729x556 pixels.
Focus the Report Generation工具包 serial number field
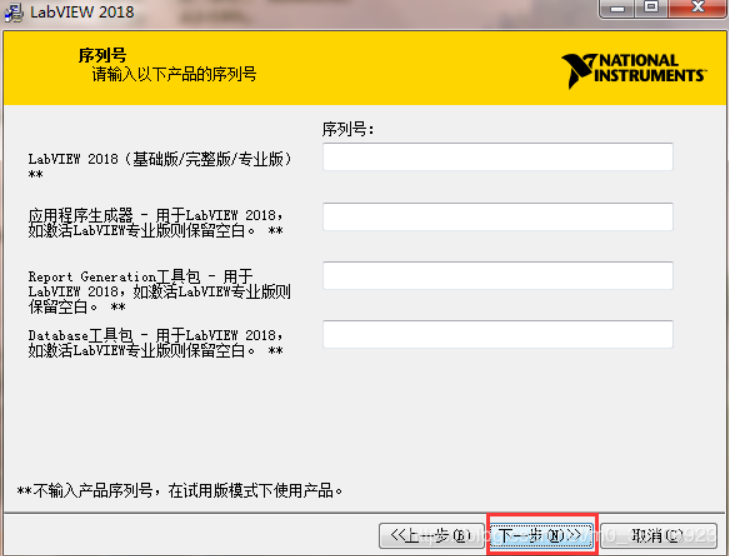[x=498, y=275]
